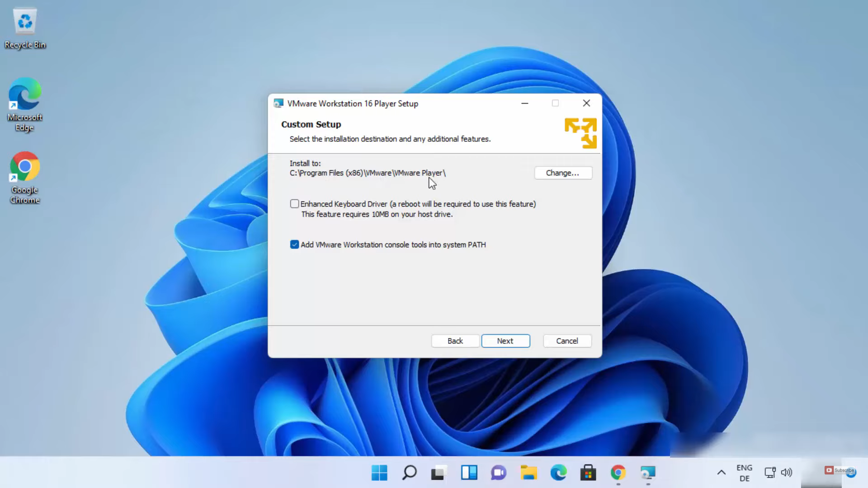Open taskbar Search magnifier icon

coord(409,473)
